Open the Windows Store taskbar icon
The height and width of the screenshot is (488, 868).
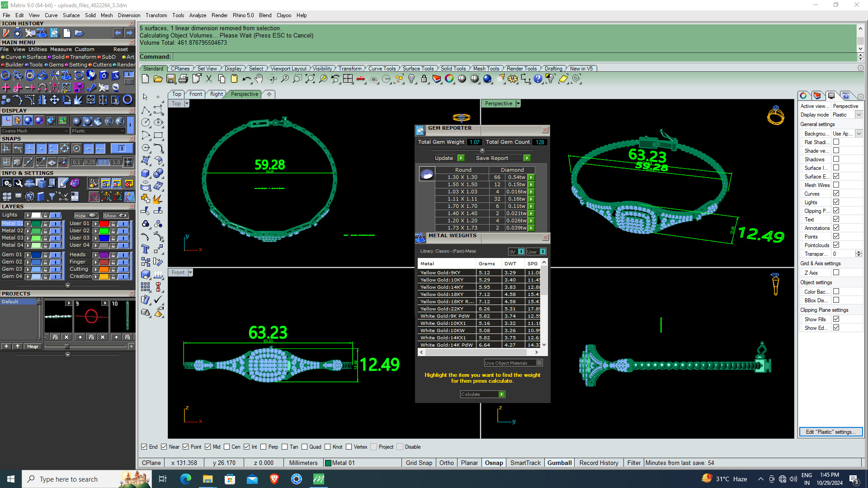tap(230, 479)
